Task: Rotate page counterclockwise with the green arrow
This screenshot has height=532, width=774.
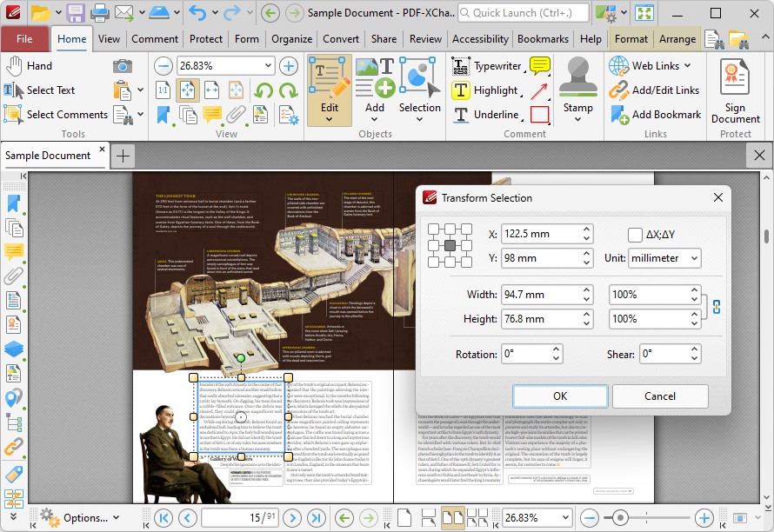Action: pos(264,90)
